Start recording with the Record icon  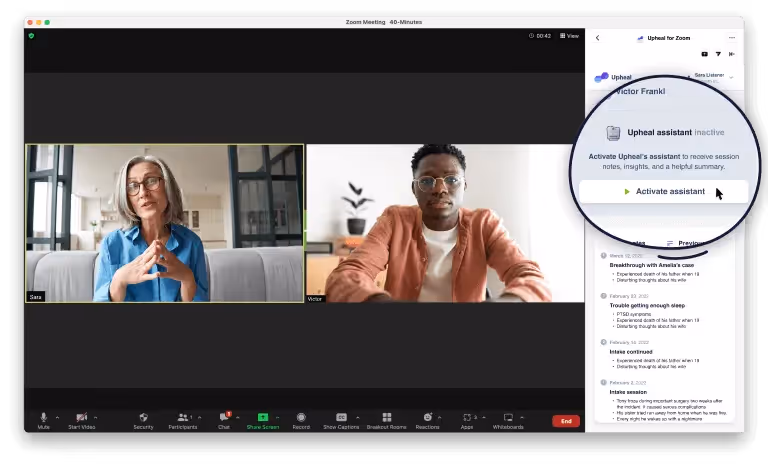click(x=301, y=417)
